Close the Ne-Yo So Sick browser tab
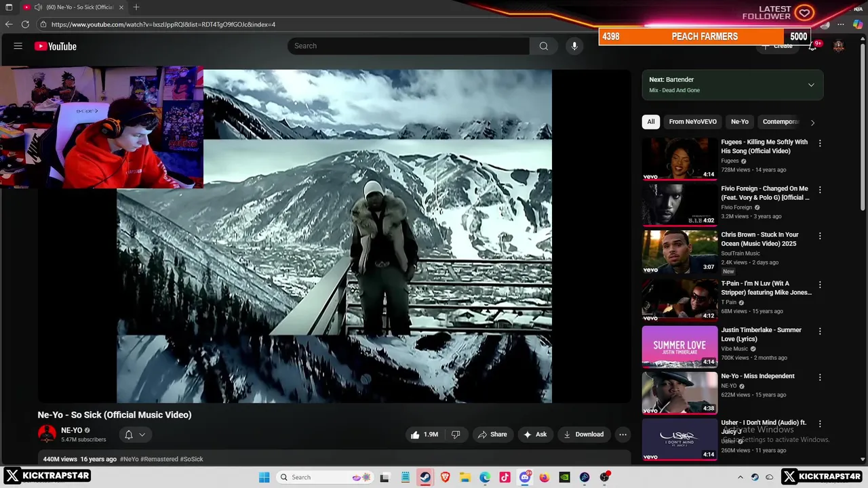This screenshot has height=488, width=868. point(121,7)
